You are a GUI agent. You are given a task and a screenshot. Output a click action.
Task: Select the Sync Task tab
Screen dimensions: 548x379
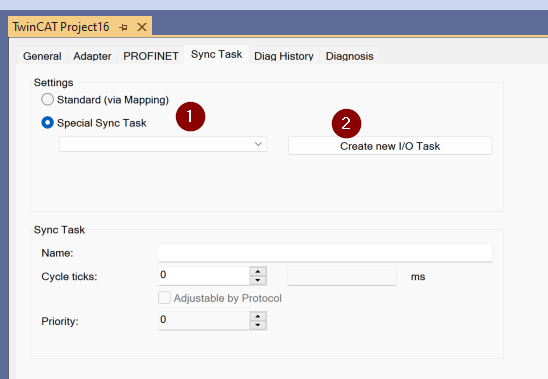click(216, 54)
